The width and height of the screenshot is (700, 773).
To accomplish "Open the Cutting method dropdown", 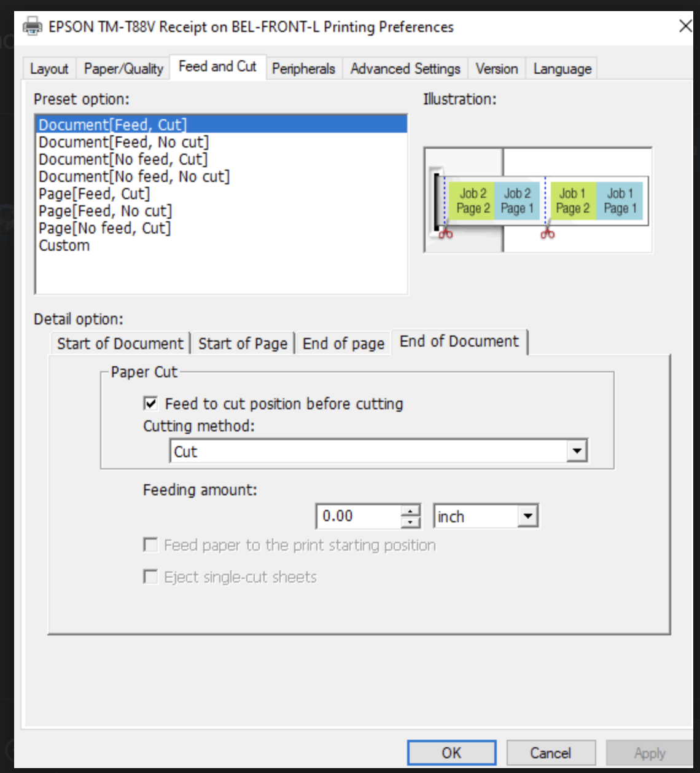I will coord(378,451).
